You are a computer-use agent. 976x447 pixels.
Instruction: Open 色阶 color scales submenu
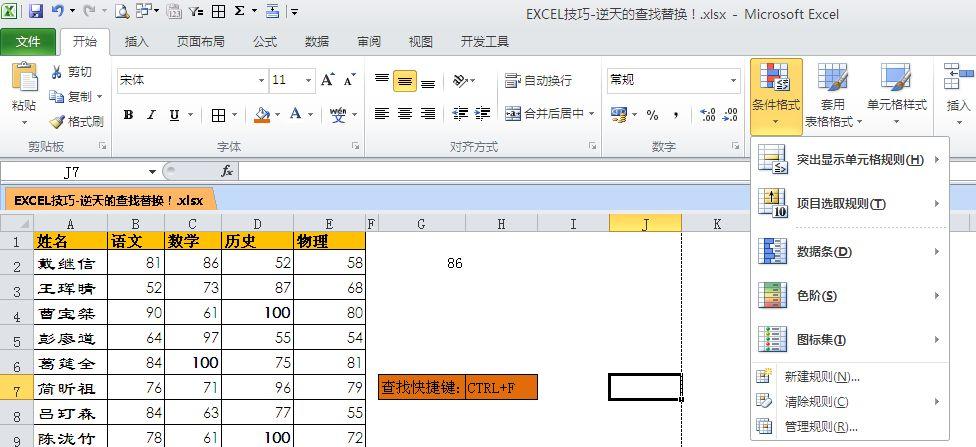tap(850, 296)
